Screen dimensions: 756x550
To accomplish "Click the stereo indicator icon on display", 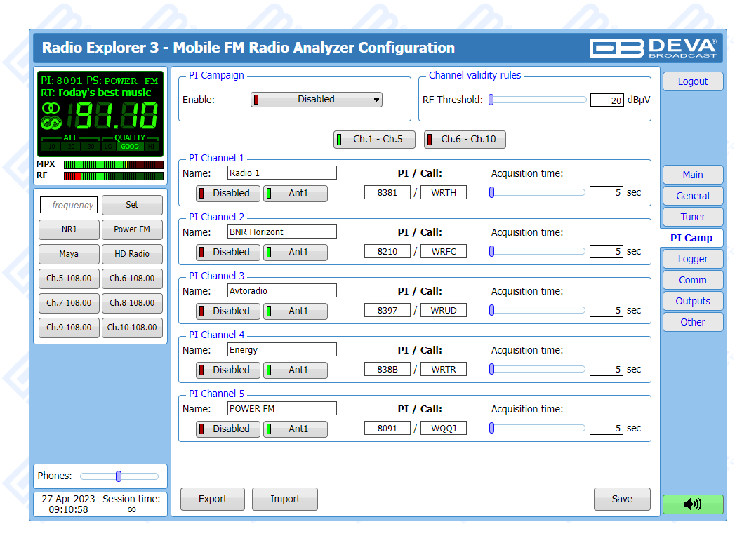I will 51,109.
